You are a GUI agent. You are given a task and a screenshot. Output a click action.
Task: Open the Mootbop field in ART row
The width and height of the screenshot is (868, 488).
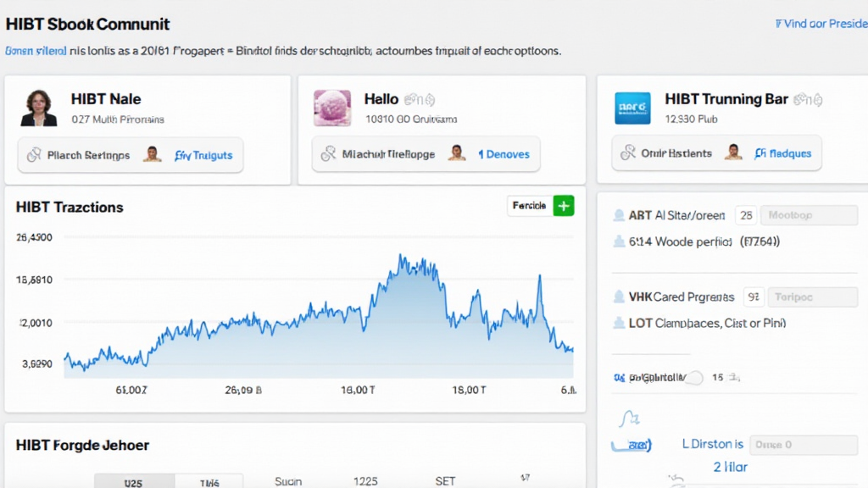point(808,215)
